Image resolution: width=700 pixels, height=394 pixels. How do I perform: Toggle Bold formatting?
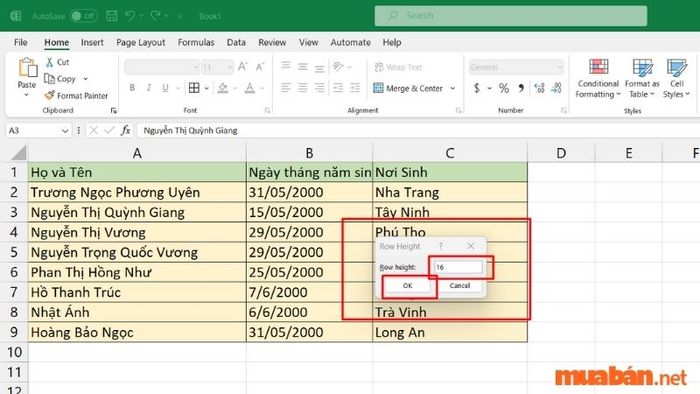tap(132, 88)
